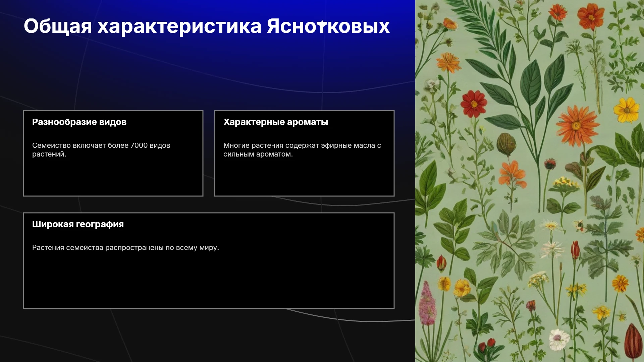Click the text about 7000 видов растений
Image resolution: width=644 pixels, height=362 pixels.
tap(101, 150)
